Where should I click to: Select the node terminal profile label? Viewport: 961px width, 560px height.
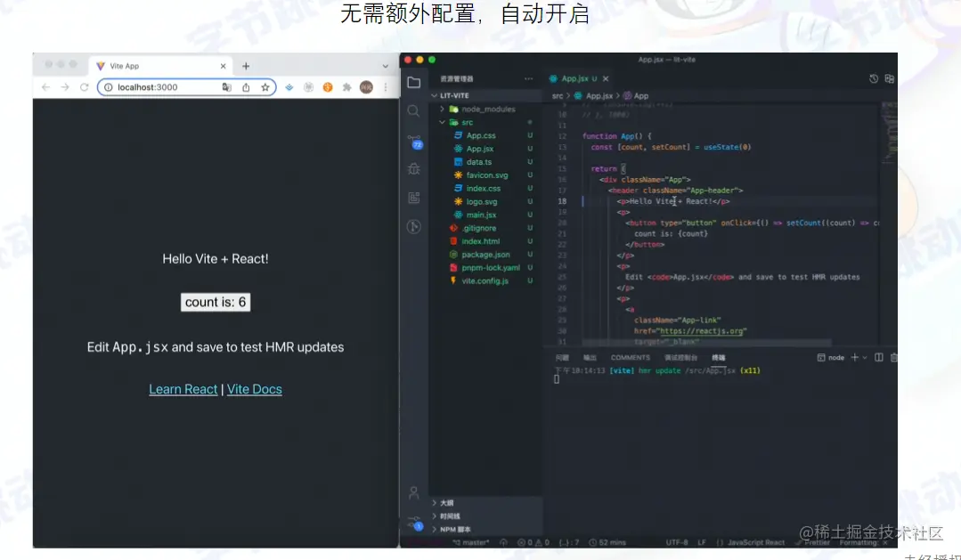(x=831, y=357)
